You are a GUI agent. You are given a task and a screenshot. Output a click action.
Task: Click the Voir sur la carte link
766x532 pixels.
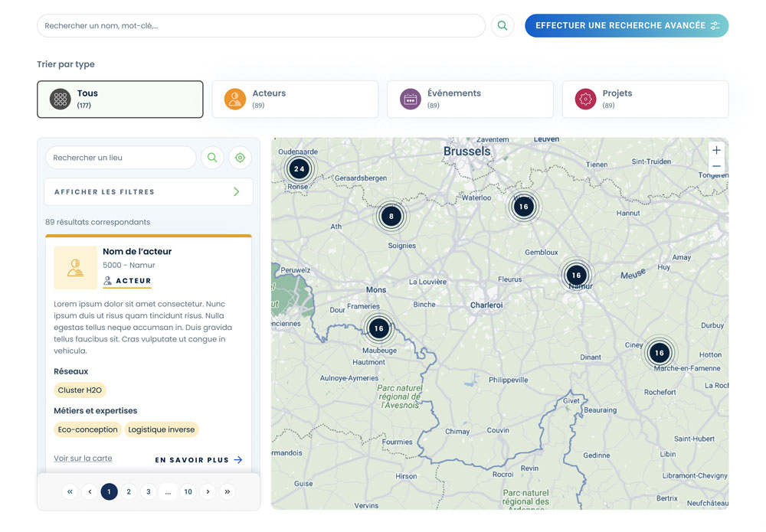click(83, 459)
